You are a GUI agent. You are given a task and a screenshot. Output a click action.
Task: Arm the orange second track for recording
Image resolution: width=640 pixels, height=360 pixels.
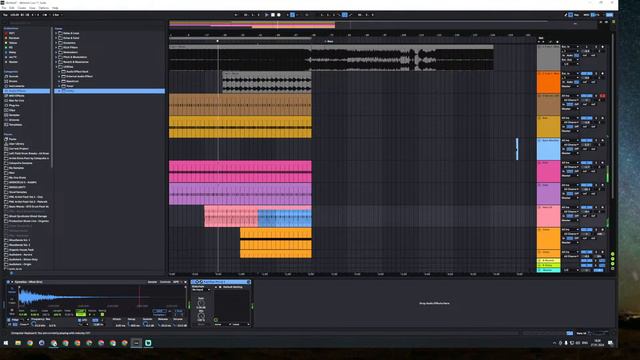pyautogui.click(x=602, y=73)
